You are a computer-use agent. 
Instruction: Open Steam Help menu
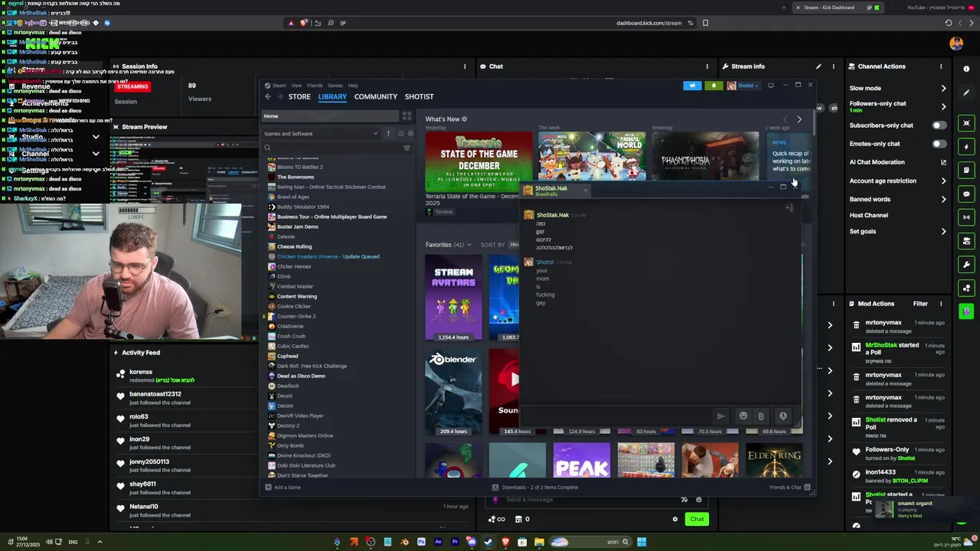coord(353,86)
